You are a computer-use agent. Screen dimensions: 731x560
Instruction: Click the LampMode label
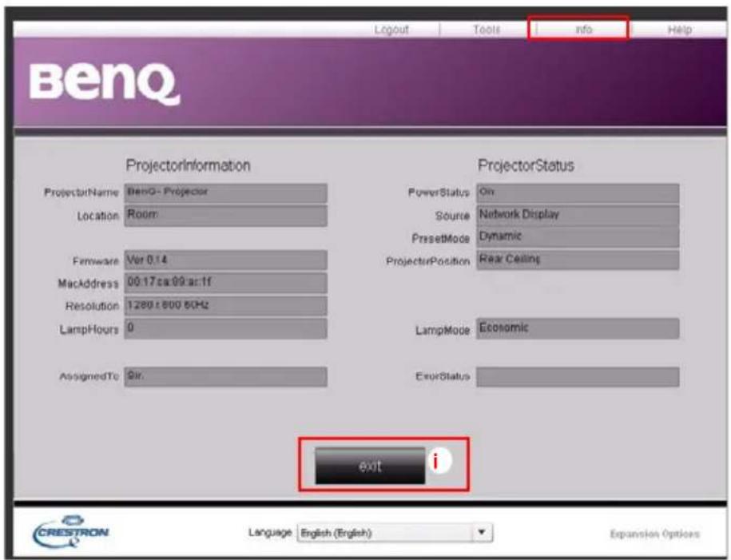click(x=443, y=331)
